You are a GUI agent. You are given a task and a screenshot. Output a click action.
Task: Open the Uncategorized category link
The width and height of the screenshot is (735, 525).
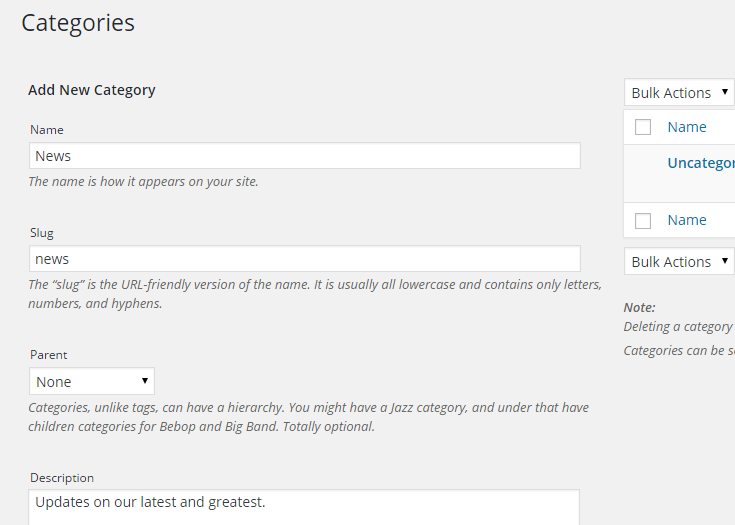(x=701, y=163)
